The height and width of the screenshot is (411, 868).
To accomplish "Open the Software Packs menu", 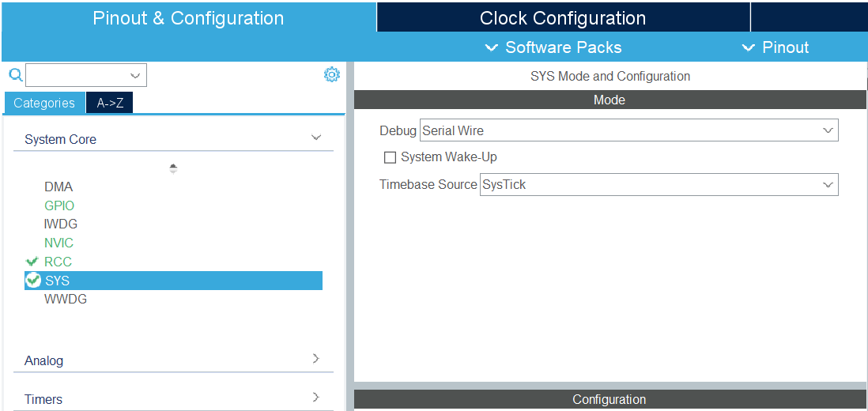I will coord(553,47).
